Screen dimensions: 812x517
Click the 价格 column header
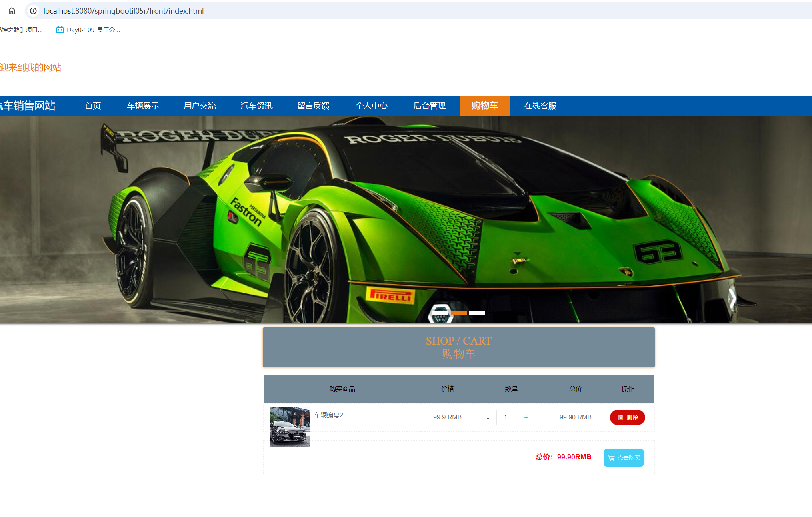pos(447,389)
